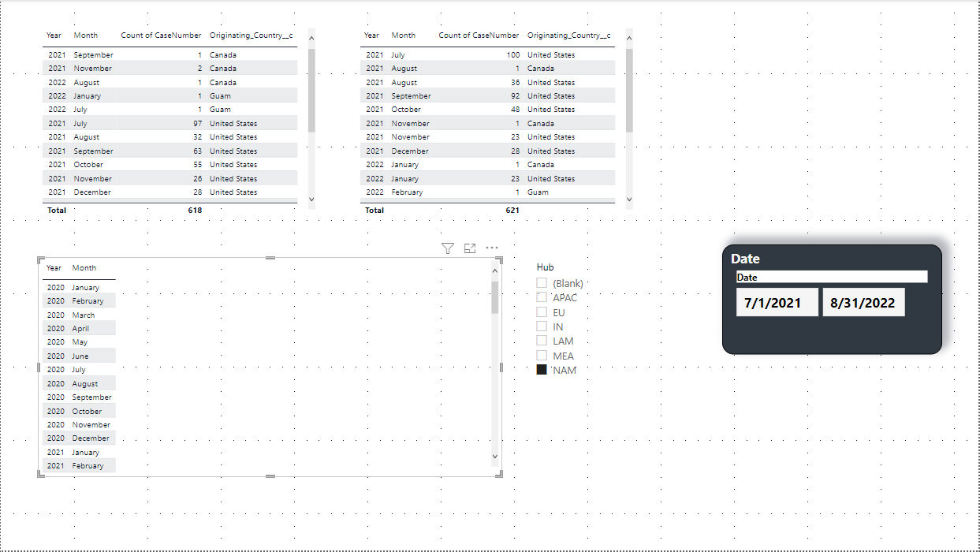This screenshot has height=552, width=980.
Task: Click the white Date header box in slicer
Action: coord(832,277)
